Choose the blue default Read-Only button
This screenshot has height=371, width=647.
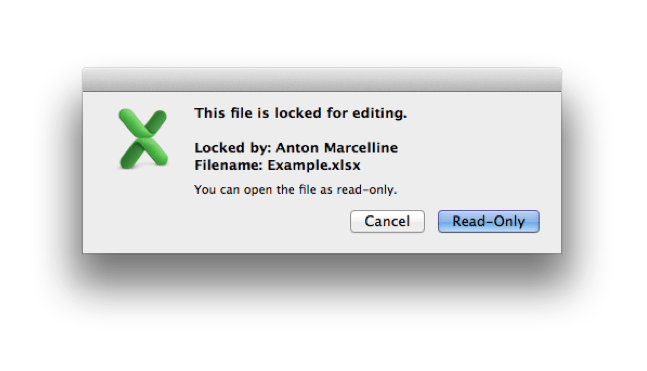click(x=489, y=221)
